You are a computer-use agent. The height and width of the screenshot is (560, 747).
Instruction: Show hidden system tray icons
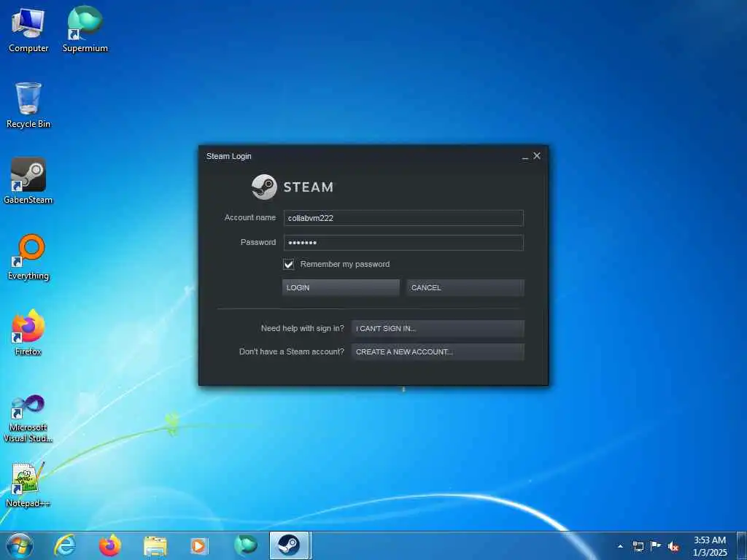620,546
